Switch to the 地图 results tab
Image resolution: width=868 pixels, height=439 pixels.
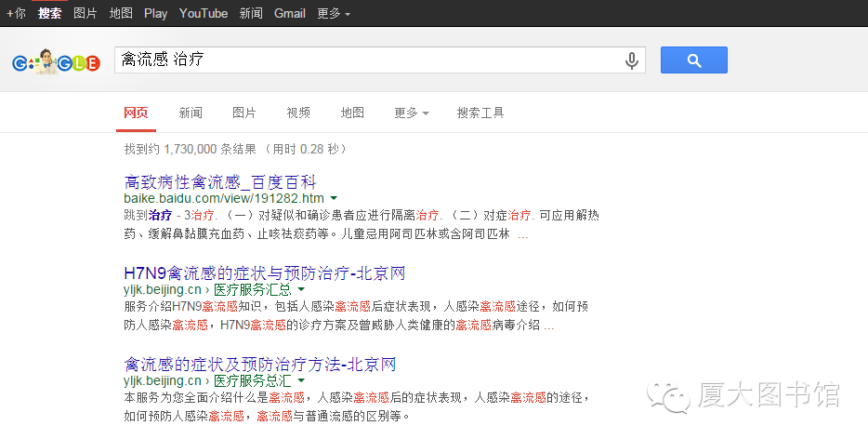[x=352, y=113]
